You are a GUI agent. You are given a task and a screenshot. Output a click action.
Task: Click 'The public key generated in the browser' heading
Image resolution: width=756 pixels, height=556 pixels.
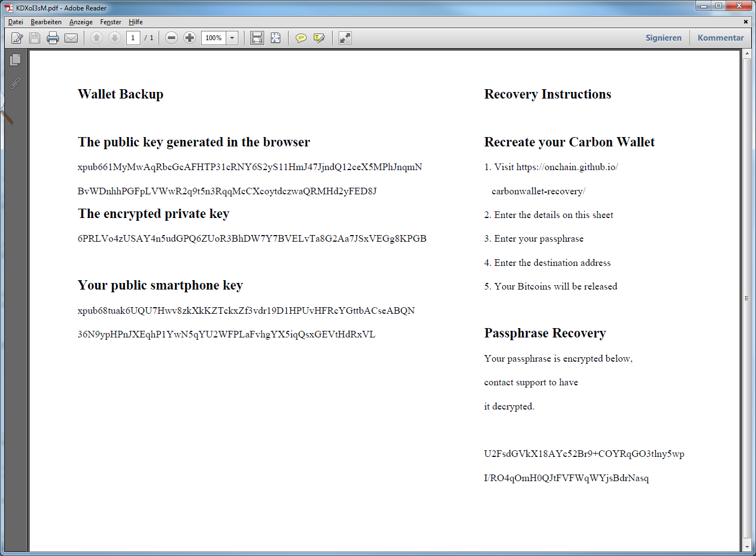(194, 142)
